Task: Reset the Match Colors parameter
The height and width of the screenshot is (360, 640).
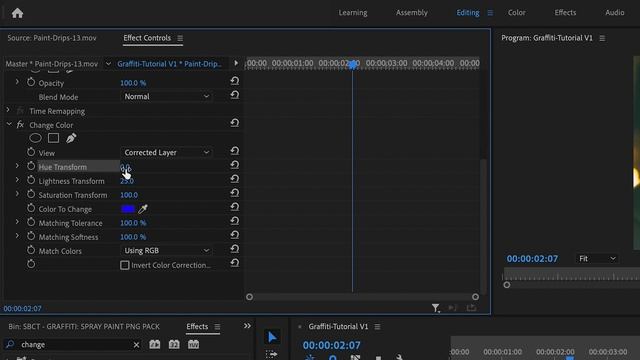Action: 234,249
